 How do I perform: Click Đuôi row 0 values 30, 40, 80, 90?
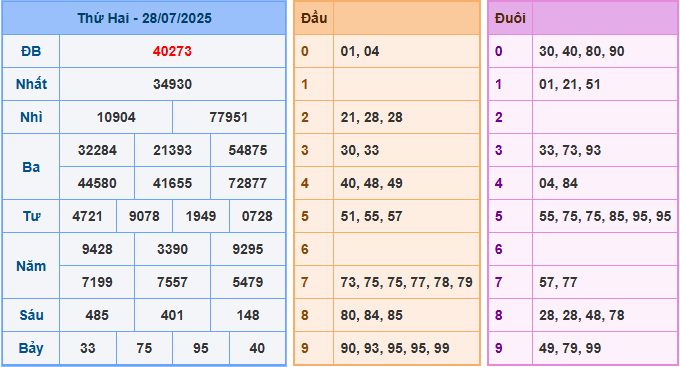pyautogui.click(x=582, y=51)
